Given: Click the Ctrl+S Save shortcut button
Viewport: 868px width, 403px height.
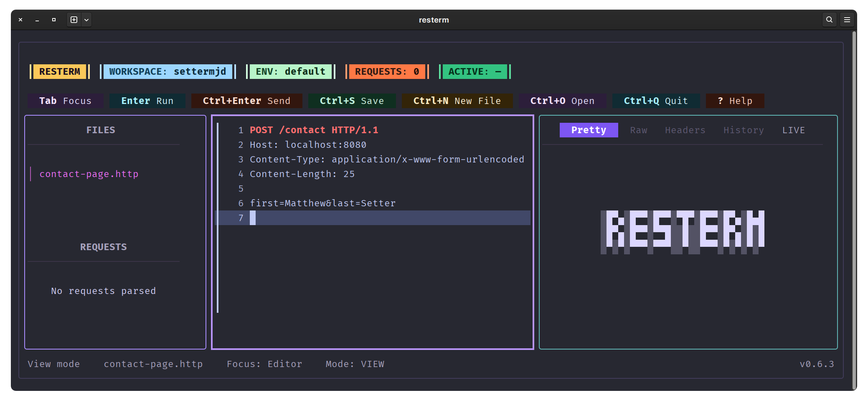Looking at the screenshot, I should point(352,101).
